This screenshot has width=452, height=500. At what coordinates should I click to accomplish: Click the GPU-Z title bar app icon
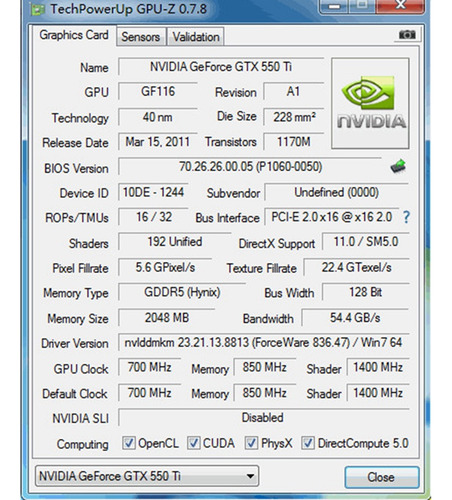tap(38, 9)
